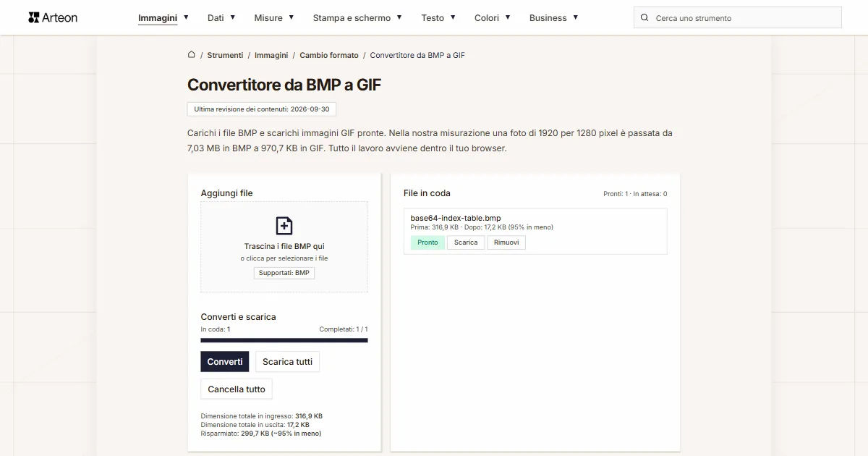This screenshot has height=456, width=868.
Task: Click the Pronti: 1 · In attesa: 0 counter
Action: tap(635, 194)
